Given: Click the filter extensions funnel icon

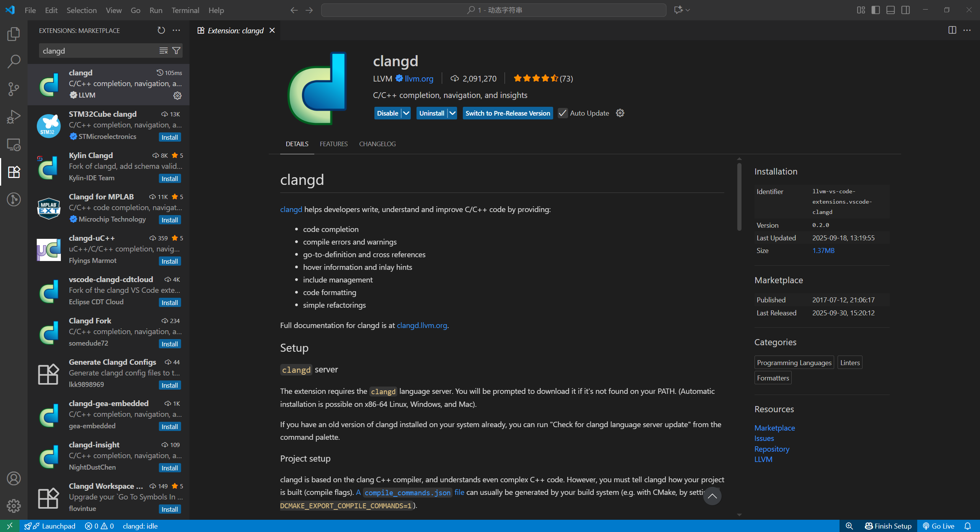Looking at the screenshot, I should click(176, 51).
